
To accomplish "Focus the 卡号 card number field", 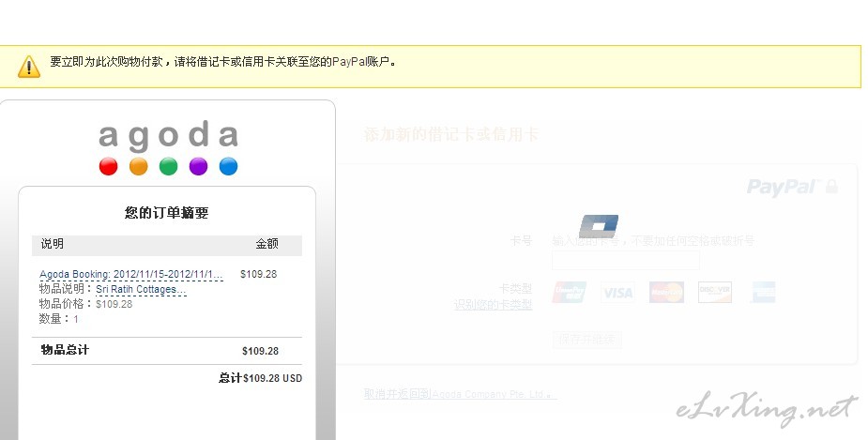I will pos(626,260).
